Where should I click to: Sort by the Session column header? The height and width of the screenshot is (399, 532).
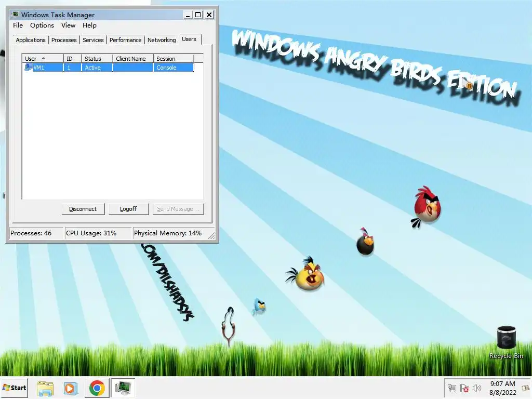(174, 59)
